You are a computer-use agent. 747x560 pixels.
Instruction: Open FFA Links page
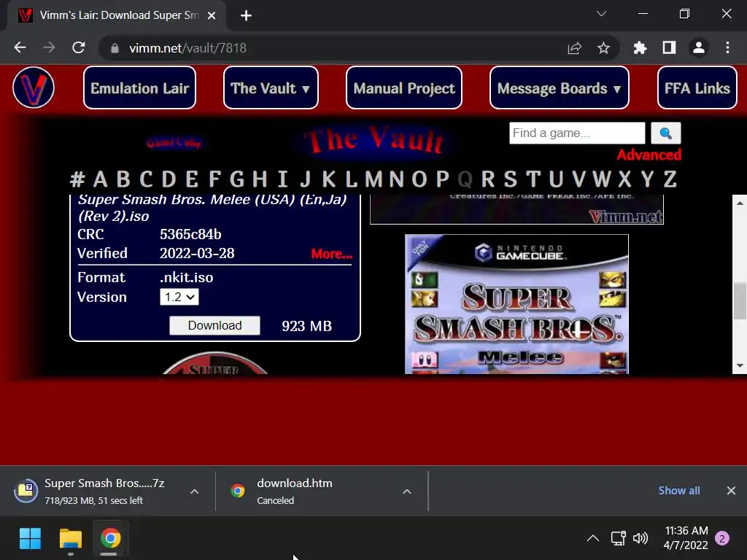pos(697,87)
